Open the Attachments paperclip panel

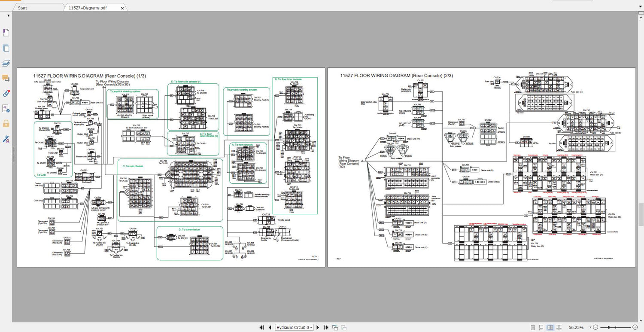coord(6,93)
